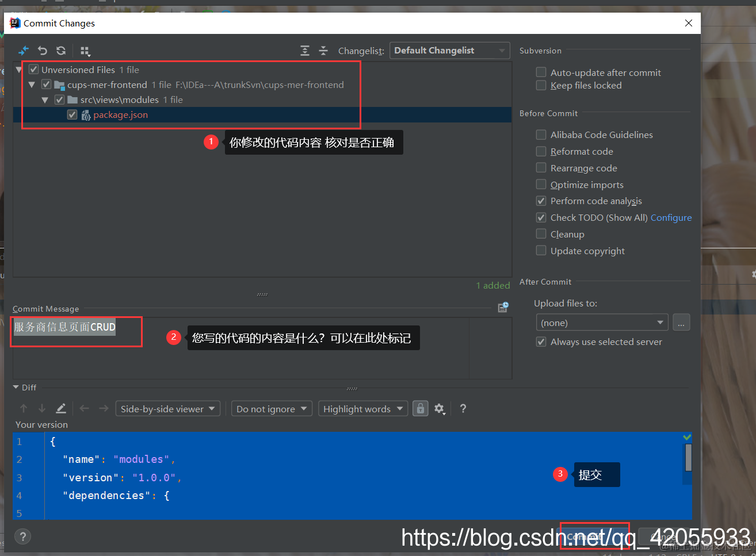This screenshot has height=556, width=756.
Task: Close the Commit Changes dialog
Action: coord(688,23)
